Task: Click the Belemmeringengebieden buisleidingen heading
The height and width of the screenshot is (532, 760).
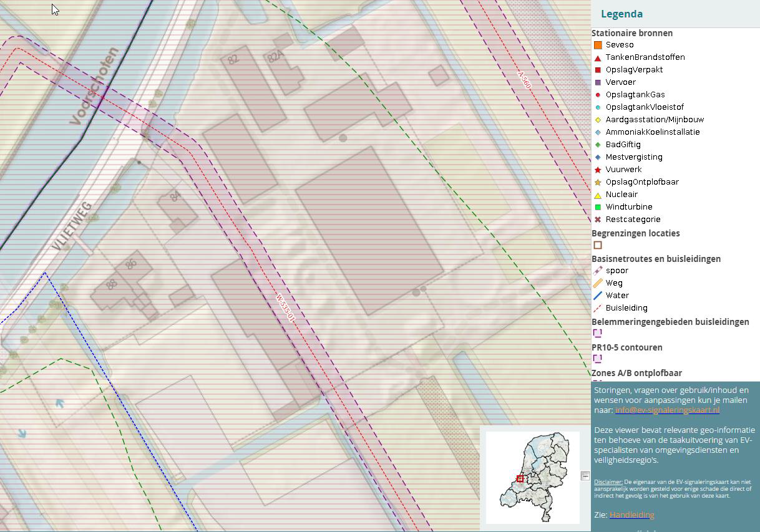Action: (670, 322)
